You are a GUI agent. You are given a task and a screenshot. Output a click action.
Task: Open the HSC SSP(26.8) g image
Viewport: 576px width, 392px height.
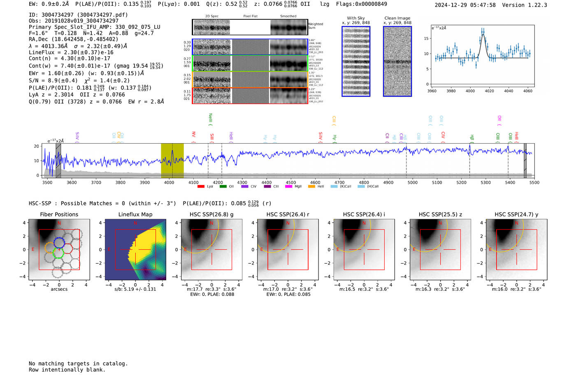pyautogui.click(x=212, y=249)
